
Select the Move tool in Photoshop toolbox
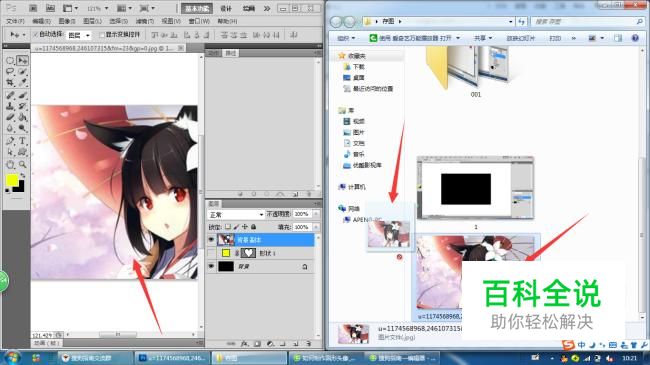pos(23,61)
